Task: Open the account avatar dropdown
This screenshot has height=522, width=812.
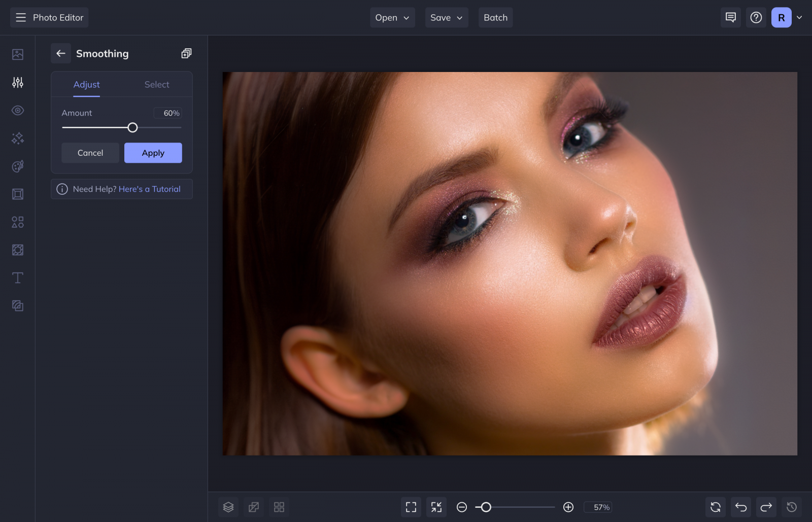Action: 787,17
